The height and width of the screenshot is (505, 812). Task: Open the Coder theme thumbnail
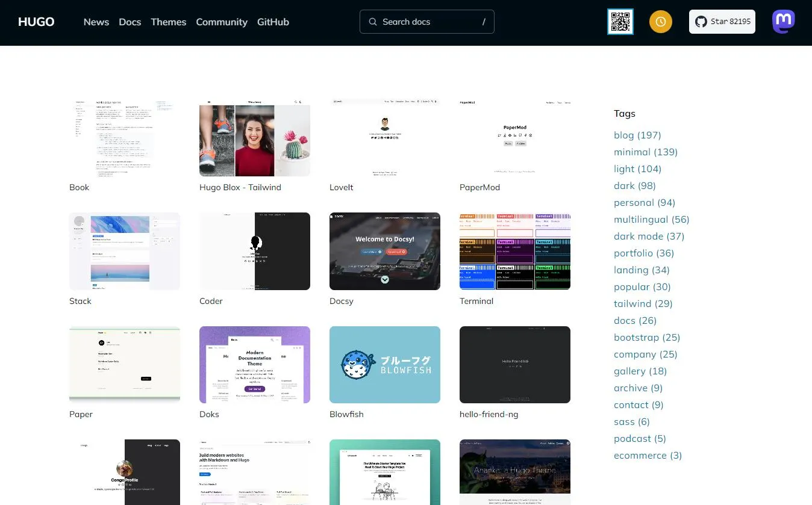(x=255, y=251)
